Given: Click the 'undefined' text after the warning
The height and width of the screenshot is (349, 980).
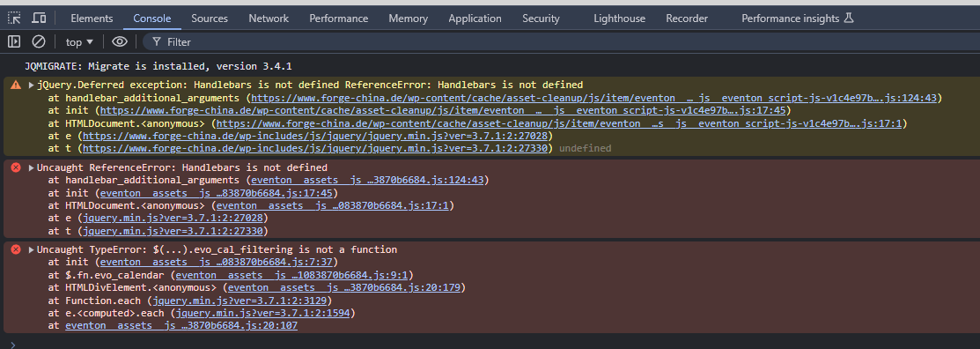Looking at the screenshot, I should click(585, 148).
